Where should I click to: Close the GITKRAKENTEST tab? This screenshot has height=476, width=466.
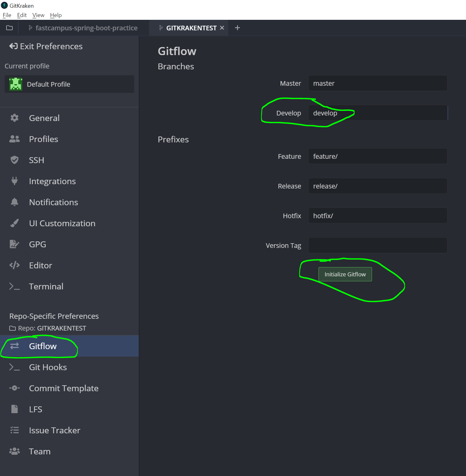[222, 28]
